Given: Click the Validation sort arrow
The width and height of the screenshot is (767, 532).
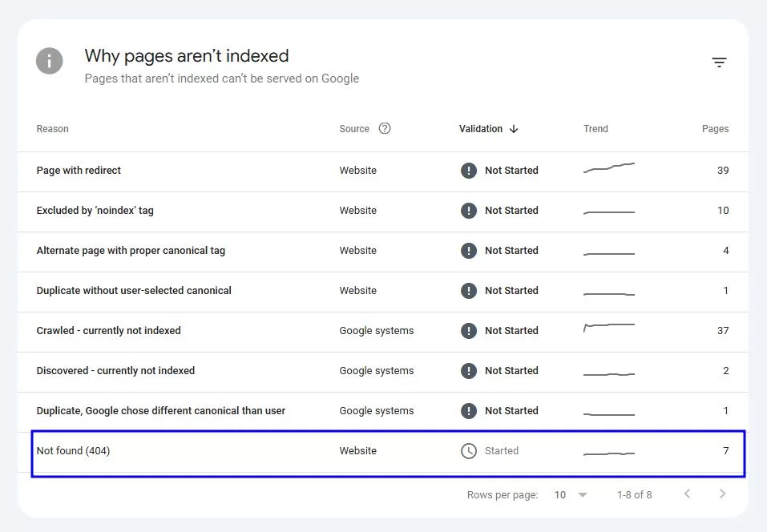Looking at the screenshot, I should [514, 129].
